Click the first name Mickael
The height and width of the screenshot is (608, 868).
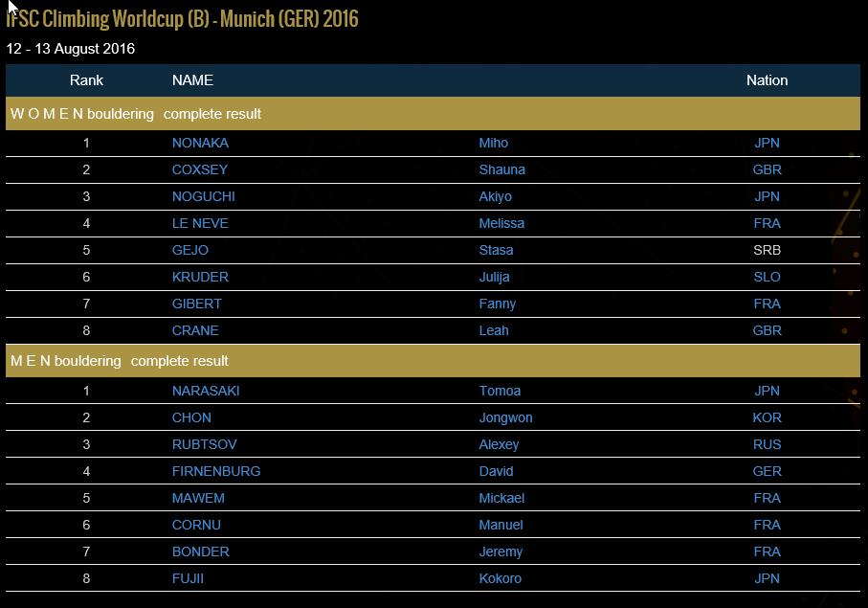(501, 498)
